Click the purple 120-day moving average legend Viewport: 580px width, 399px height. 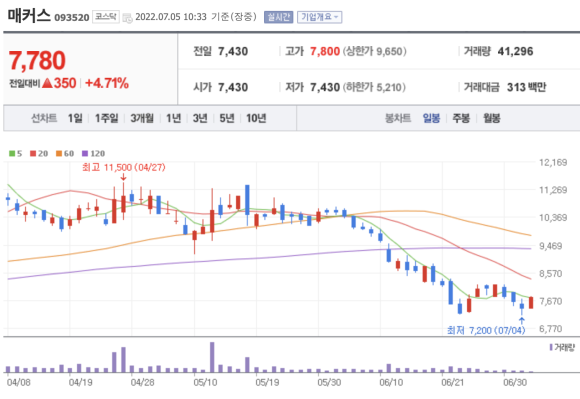coord(93,153)
